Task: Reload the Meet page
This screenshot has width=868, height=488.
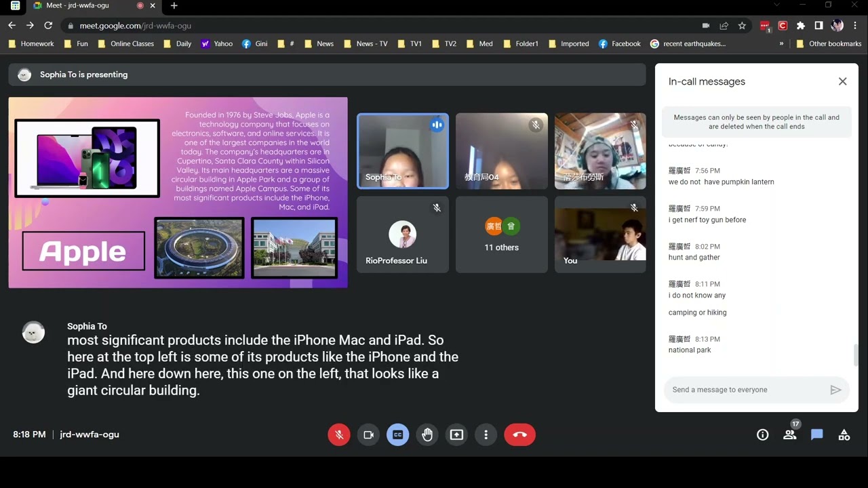Action: tap(48, 25)
